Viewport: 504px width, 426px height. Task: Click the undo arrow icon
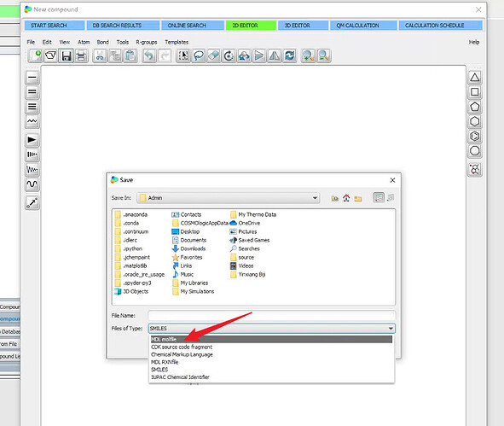pos(149,55)
